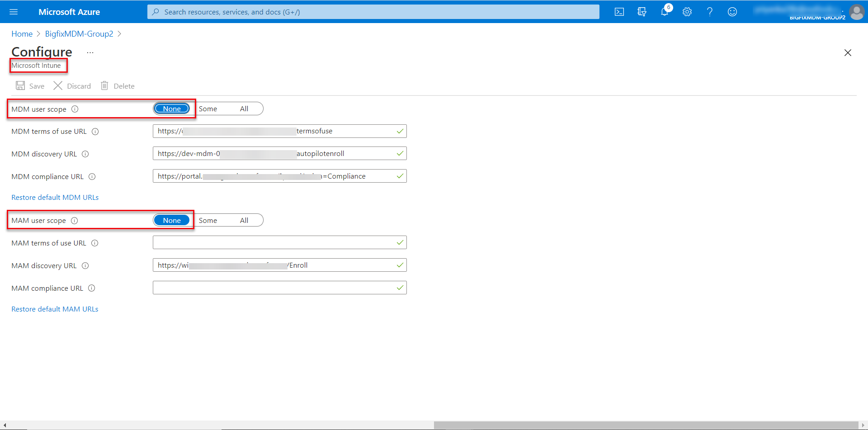The width and height of the screenshot is (868, 430).
Task: Click the Discard toolbar button
Action: (x=72, y=86)
